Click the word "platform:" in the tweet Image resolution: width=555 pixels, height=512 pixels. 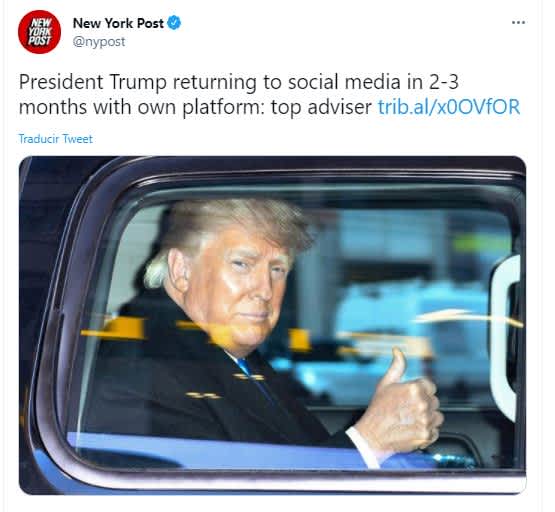click(x=223, y=107)
